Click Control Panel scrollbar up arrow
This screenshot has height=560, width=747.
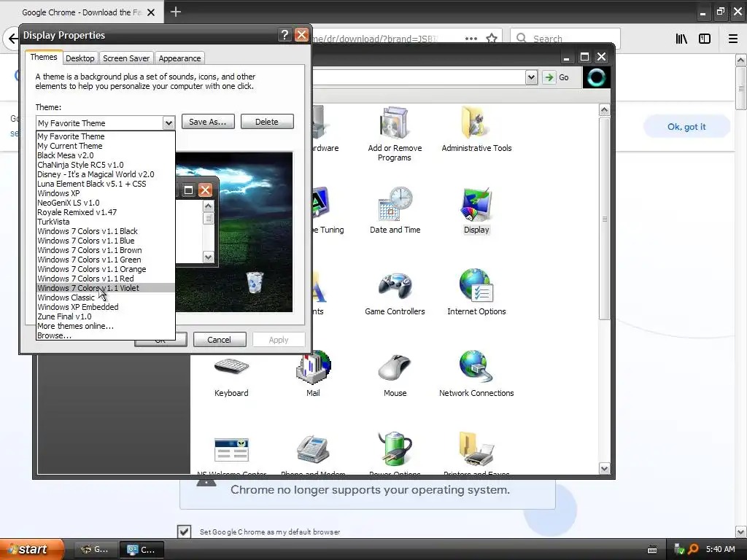pos(604,110)
